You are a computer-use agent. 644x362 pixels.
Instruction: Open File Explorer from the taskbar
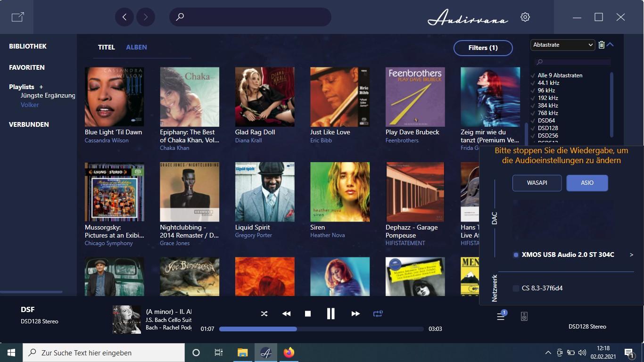pos(242,353)
